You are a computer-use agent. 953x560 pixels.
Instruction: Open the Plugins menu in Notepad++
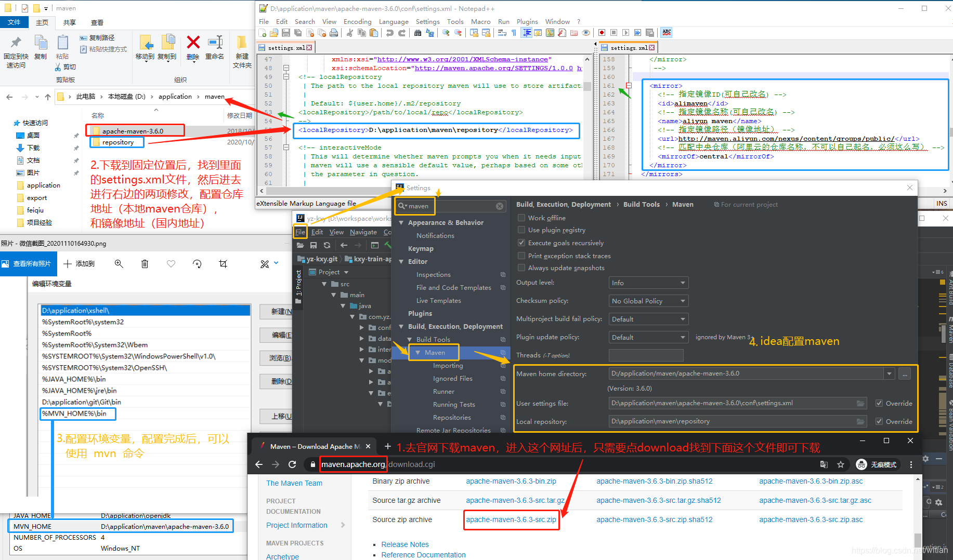527,21
